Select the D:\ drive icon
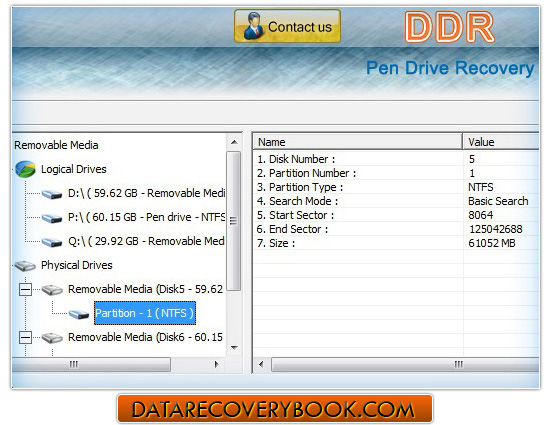This screenshot has width=550, height=425. pos(52,194)
